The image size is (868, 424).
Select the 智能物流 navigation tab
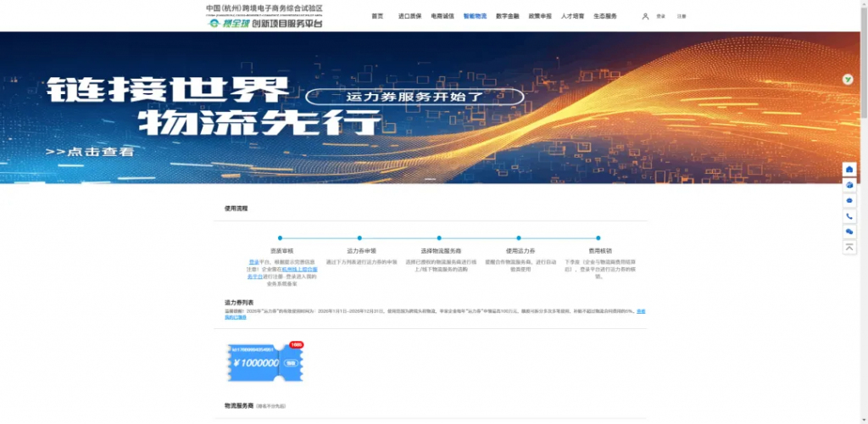point(475,16)
